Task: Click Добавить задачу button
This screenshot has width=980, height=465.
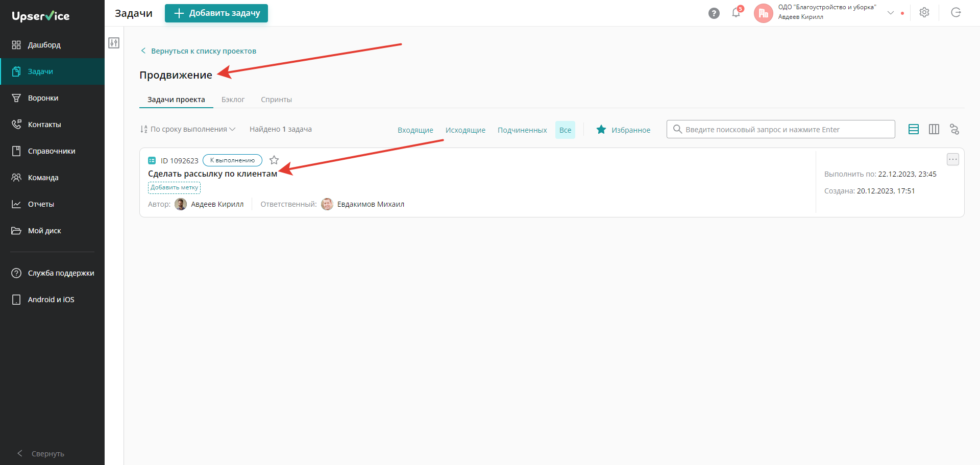Action: (x=216, y=13)
